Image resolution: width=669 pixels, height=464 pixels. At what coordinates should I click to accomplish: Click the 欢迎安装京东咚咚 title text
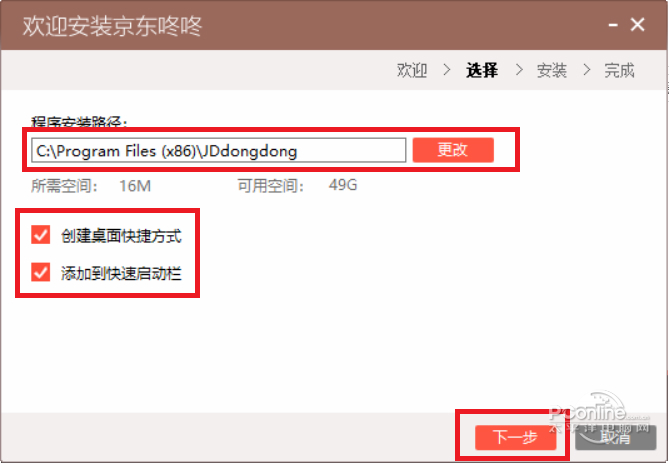(112, 26)
